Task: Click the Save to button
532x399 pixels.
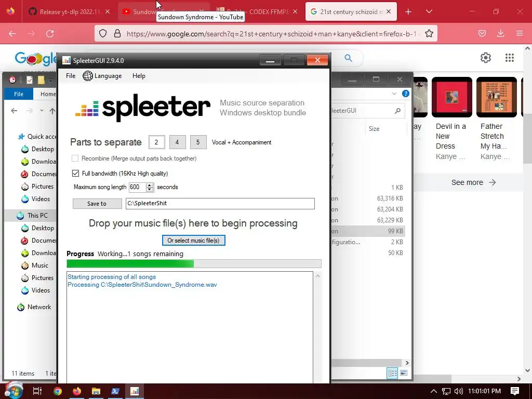Action: click(x=97, y=204)
